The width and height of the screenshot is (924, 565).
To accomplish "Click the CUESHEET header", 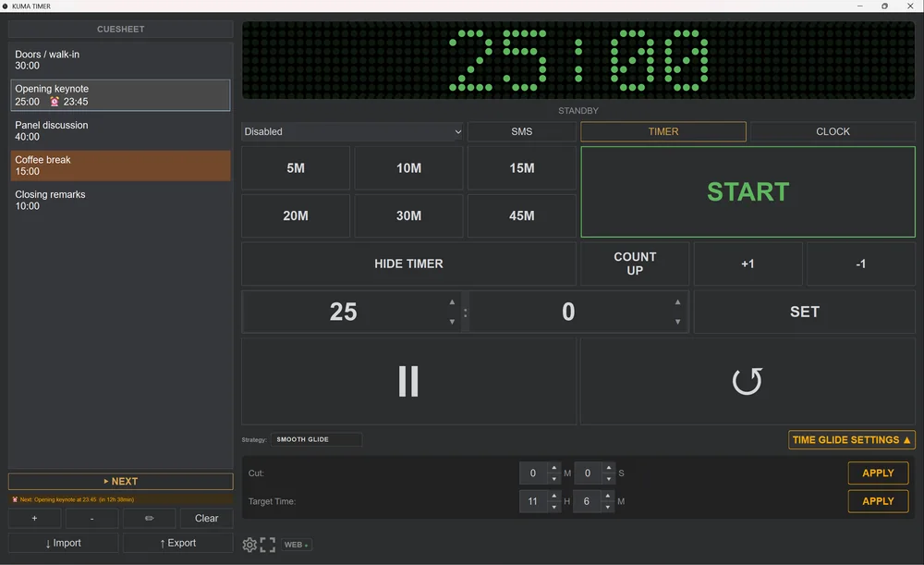I will [121, 29].
